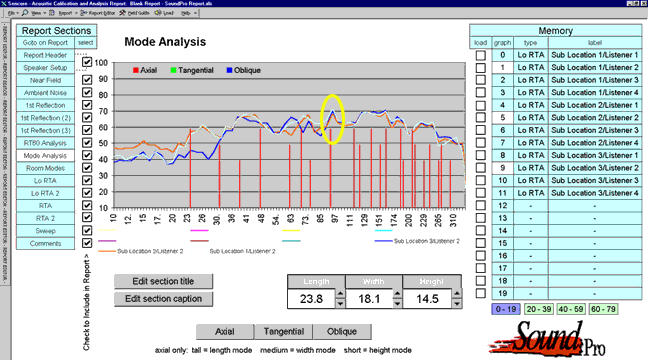Show memory slots 20 - 39
648x360 pixels.
pos(539,309)
